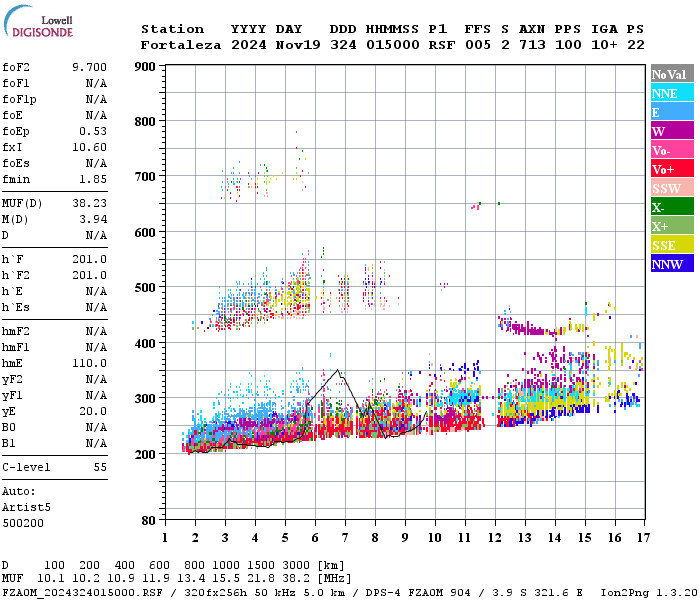The width and height of the screenshot is (700, 600).
Task: Click the 500 km height axis label
Action: pyautogui.click(x=145, y=288)
